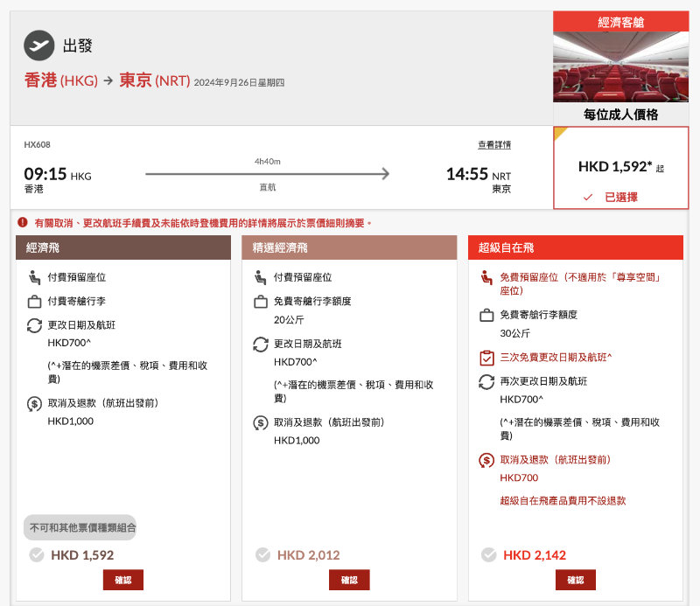
Task: Click 三次免費更改日期及航班^ text
Action: coord(556,358)
